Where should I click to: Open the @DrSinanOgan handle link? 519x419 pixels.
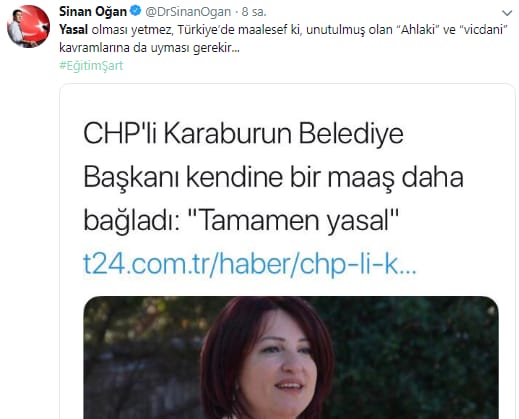click(188, 12)
